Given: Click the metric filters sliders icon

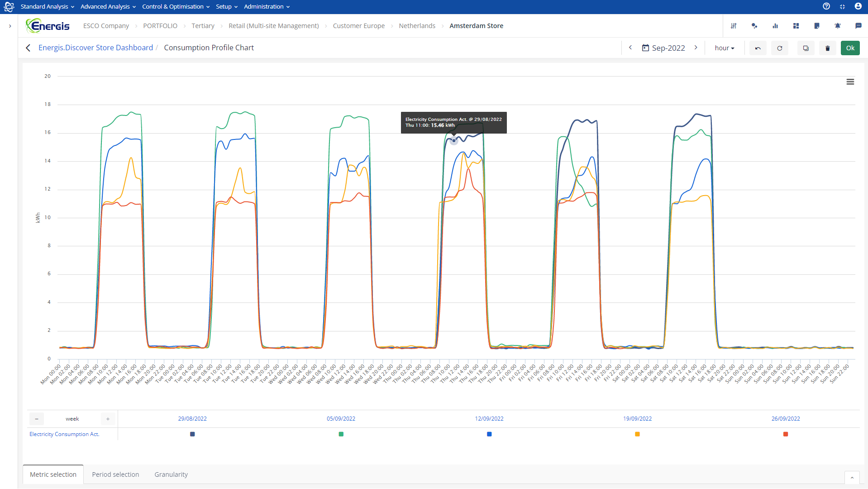Looking at the screenshot, I should (x=734, y=26).
